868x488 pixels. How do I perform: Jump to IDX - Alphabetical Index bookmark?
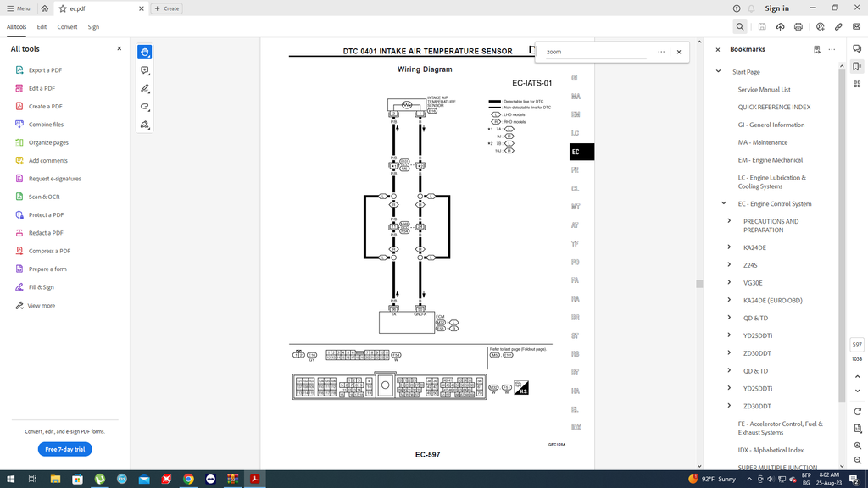(x=771, y=450)
